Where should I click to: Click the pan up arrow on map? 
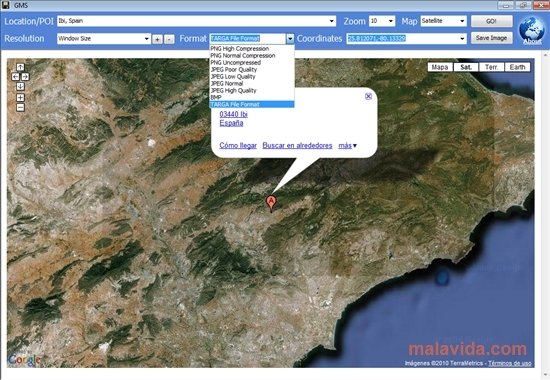point(20,67)
